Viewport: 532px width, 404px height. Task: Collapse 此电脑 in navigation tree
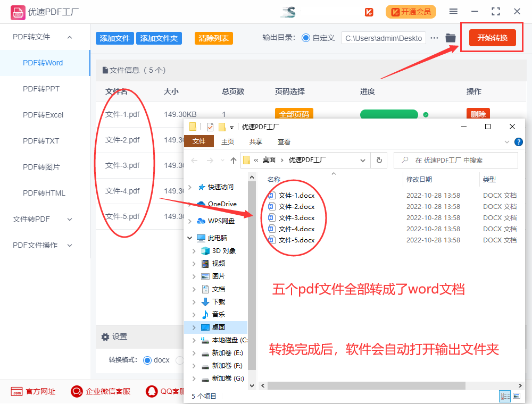190,238
